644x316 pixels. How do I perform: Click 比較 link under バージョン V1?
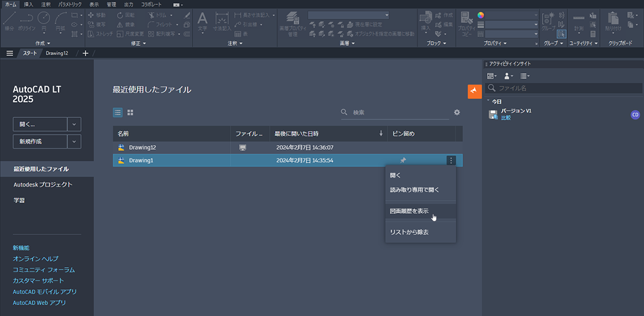pyautogui.click(x=506, y=118)
